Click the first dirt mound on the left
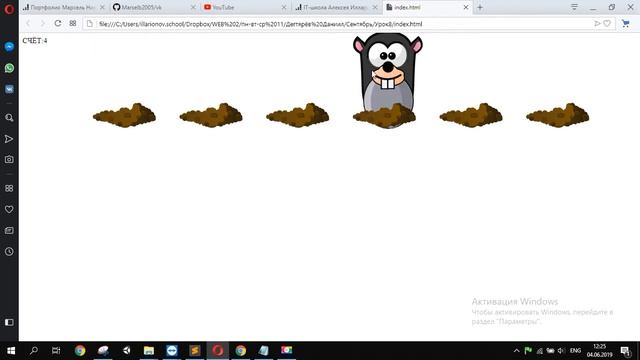The height and width of the screenshot is (360, 640). pyautogui.click(x=124, y=115)
